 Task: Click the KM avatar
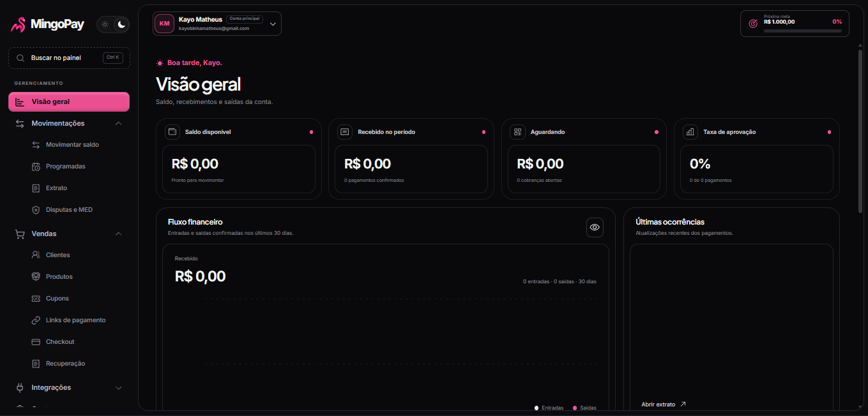(x=165, y=24)
